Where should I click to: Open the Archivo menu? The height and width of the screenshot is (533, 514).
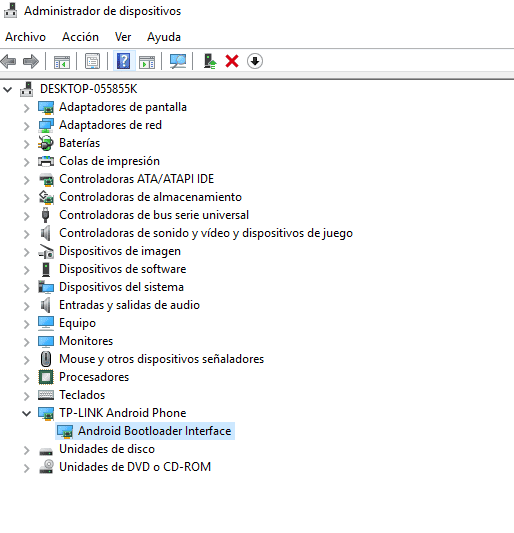click(x=25, y=37)
